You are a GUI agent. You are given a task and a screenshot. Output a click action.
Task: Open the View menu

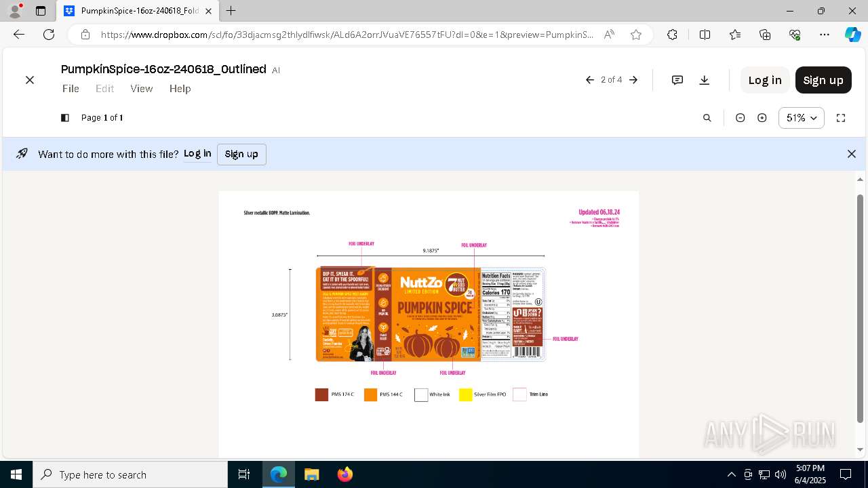pos(142,89)
